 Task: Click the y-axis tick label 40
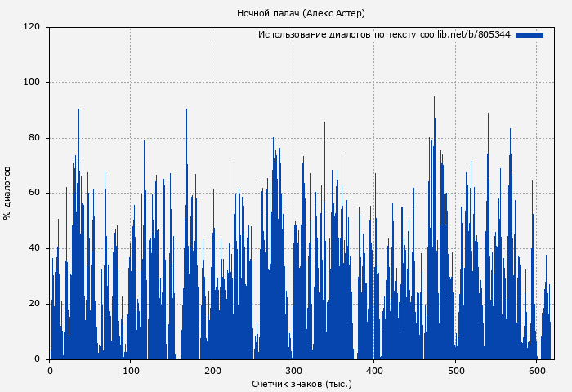pyautogui.click(x=34, y=248)
